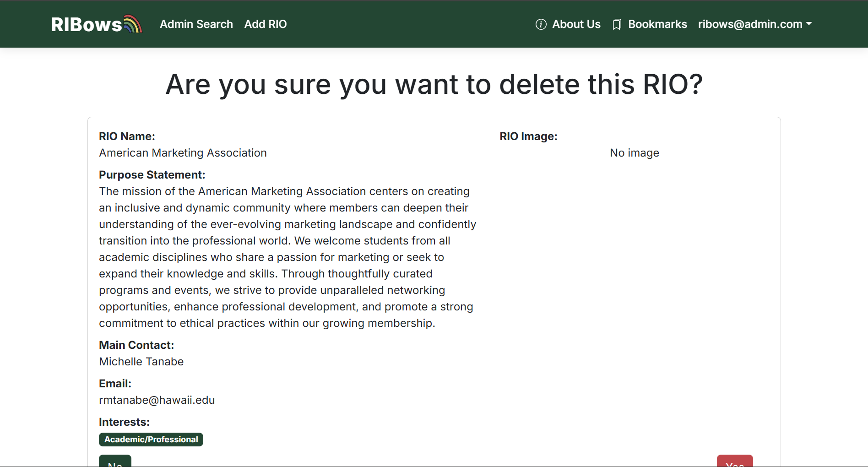Click the RIBows rainbow logo icon
The image size is (868, 467).
(x=133, y=24)
